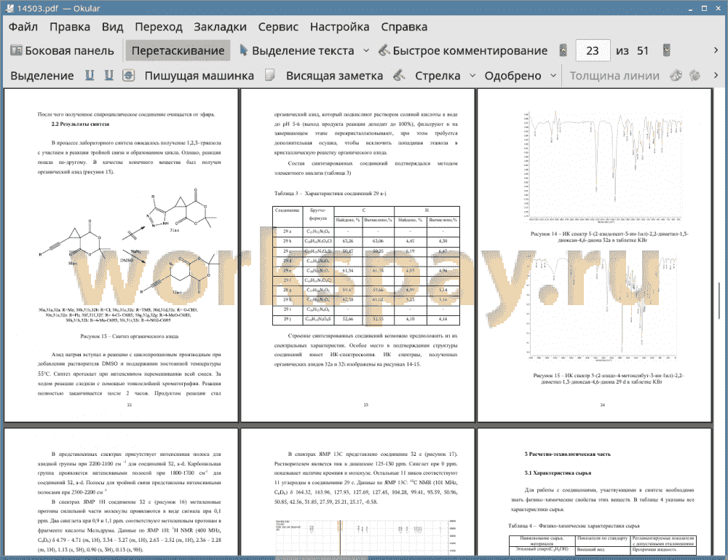Click the Рисунок 14 IR spectrum caption
728x560 pixels.
609,237
